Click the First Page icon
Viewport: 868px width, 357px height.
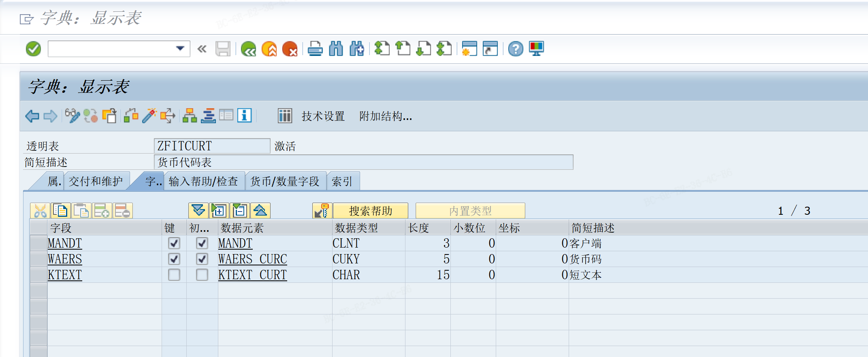point(382,49)
